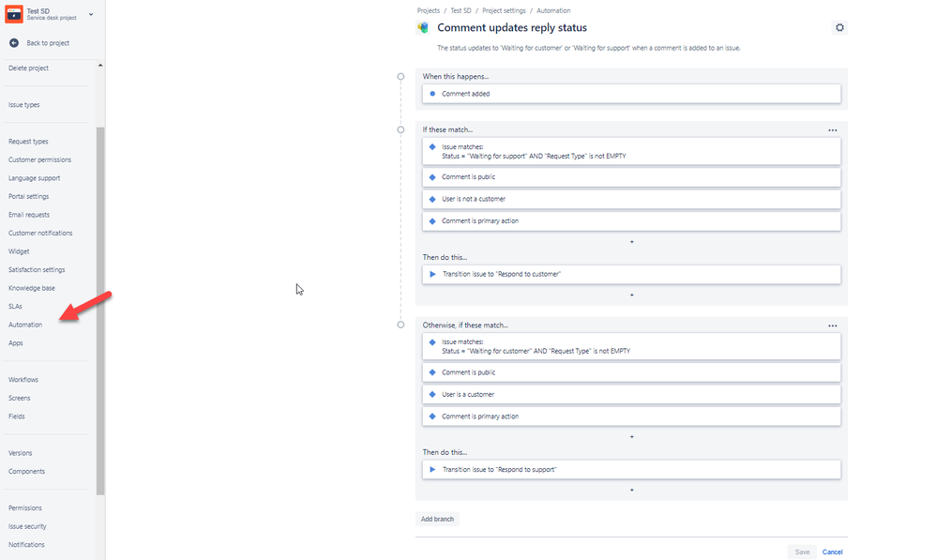Select Automation in the settings sidebar

(x=25, y=325)
